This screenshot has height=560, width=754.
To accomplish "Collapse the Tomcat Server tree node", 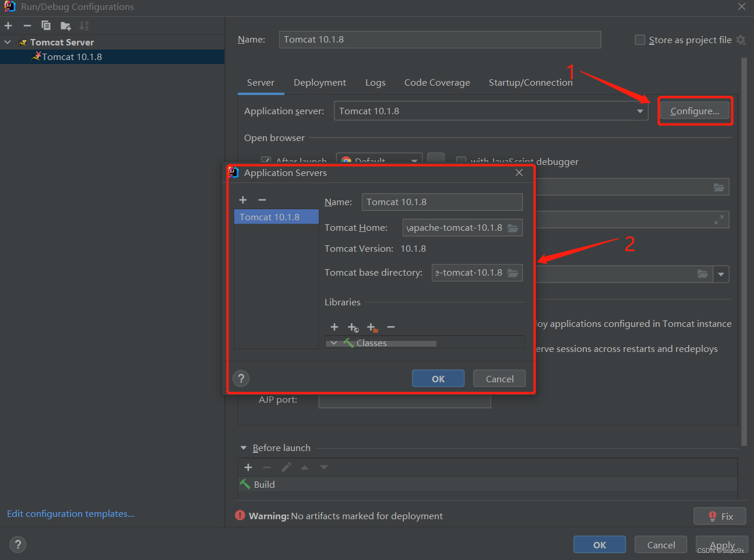I will click(8, 42).
